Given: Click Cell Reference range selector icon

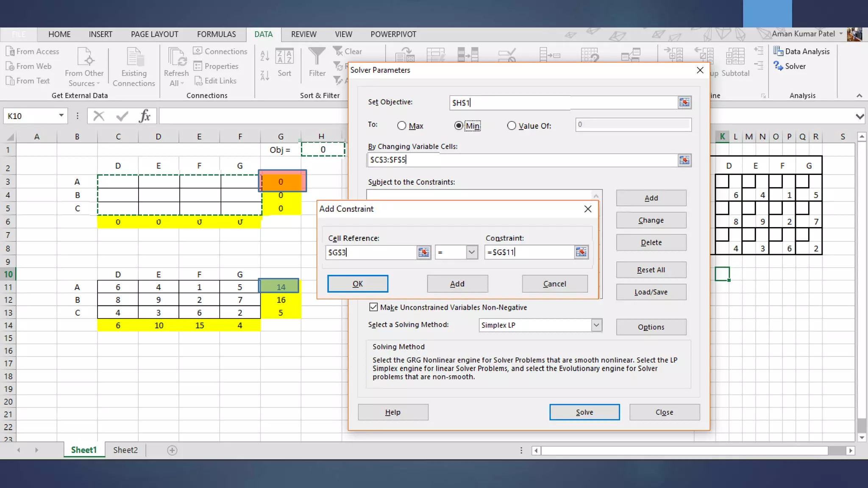Looking at the screenshot, I should (423, 252).
